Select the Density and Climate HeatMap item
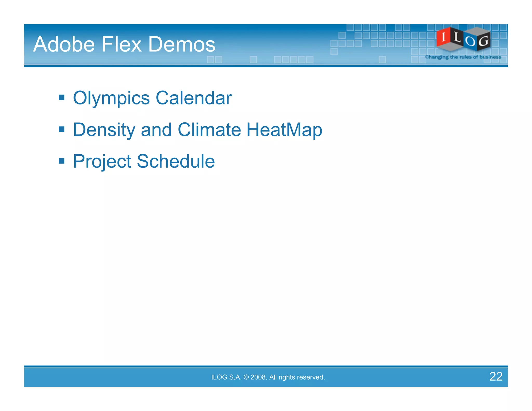Image resolution: width=532 pixels, height=411 pixels. (x=197, y=130)
